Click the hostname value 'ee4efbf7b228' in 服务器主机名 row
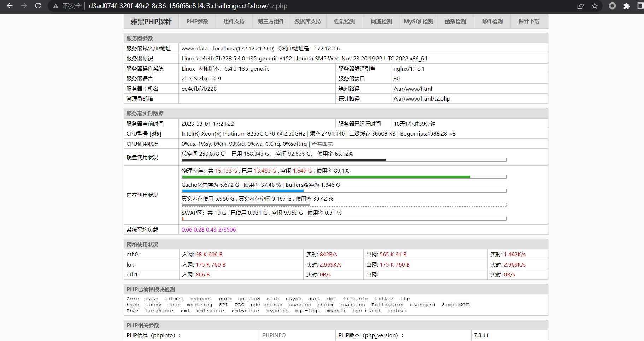Image resolution: width=644 pixels, height=341 pixels. [x=199, y=89]
